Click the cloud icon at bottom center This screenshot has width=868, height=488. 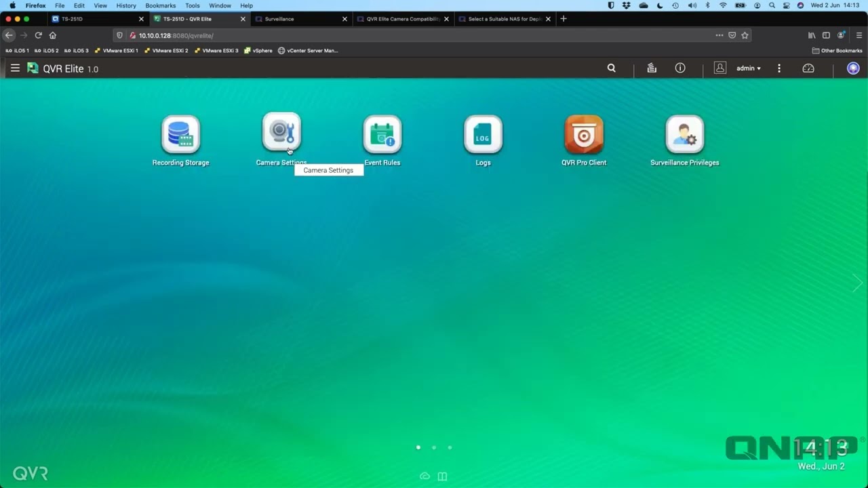tap(425, 476)
